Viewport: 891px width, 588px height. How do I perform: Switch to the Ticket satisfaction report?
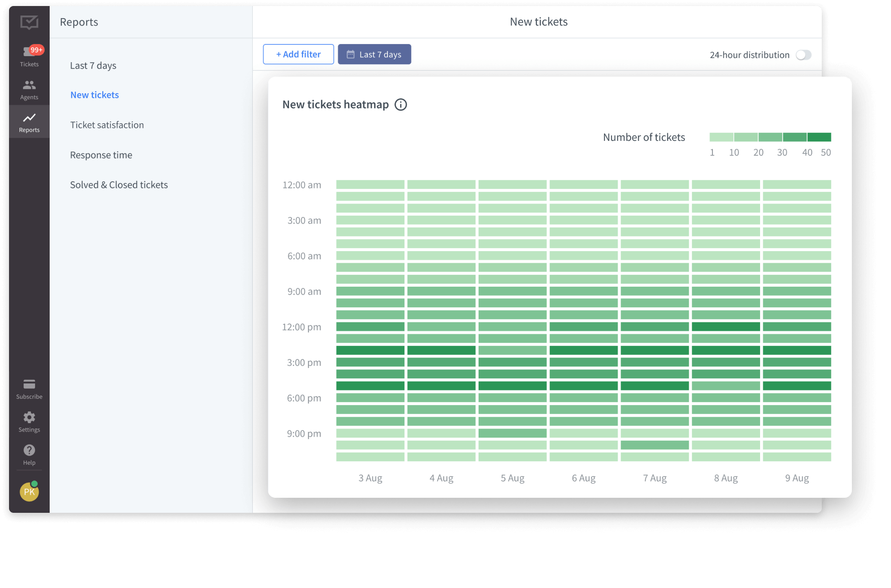click(106, 125)
